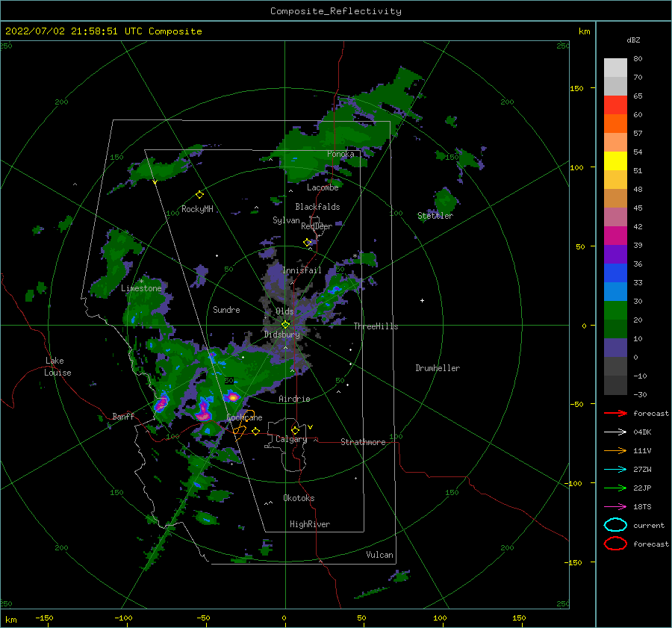Click the dBZ legend heading

point(633,40)
